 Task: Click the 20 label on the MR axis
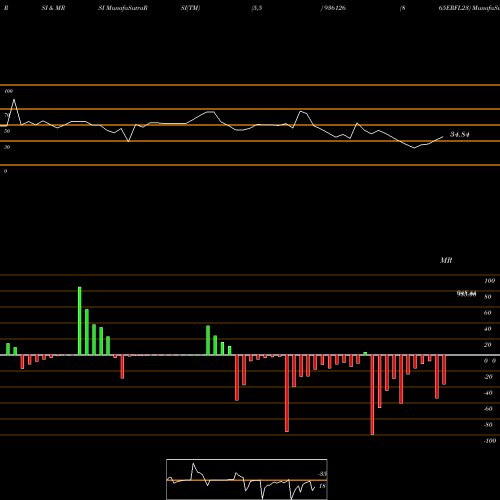(488, 345)
